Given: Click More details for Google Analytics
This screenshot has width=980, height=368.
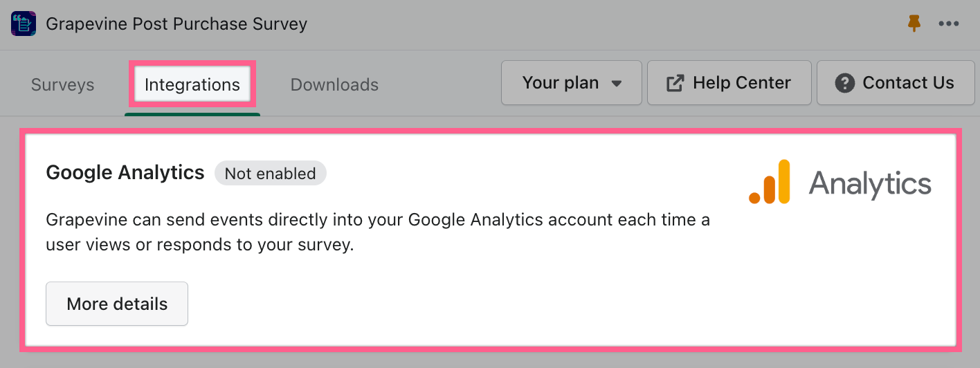Looking at the screenshot, I should point(117,304).
